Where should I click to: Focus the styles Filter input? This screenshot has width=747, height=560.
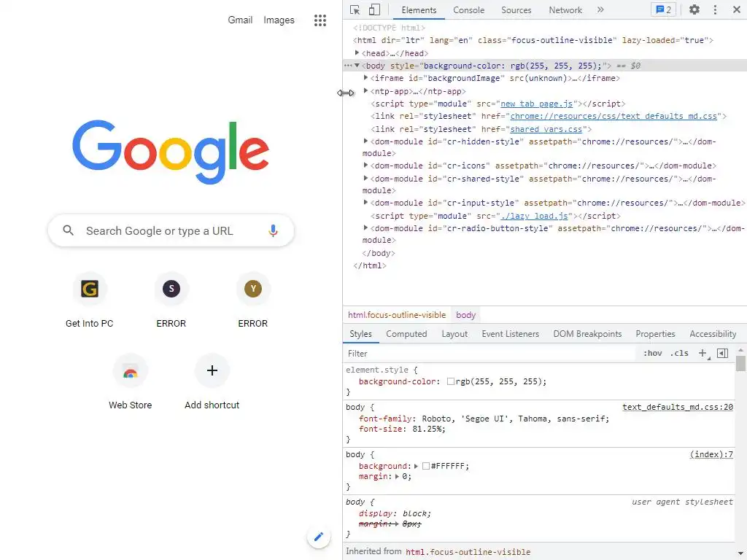pyautogui.click(x=489, y=354)
